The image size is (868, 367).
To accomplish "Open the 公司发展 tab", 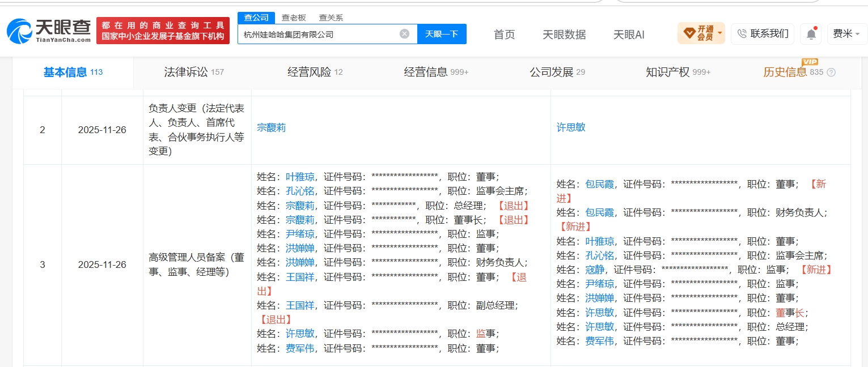I will [557, 72].
